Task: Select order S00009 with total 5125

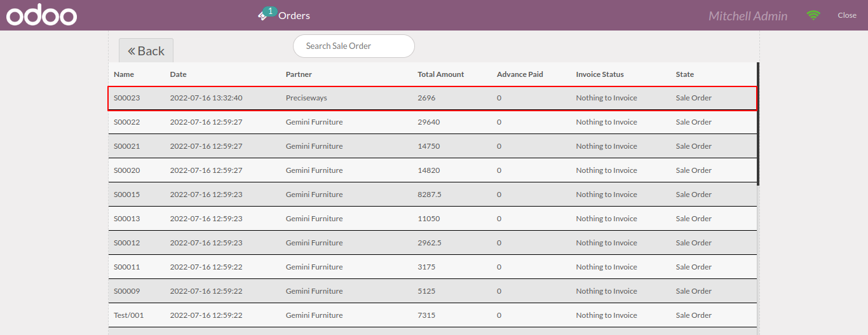Action: (432, 291)
